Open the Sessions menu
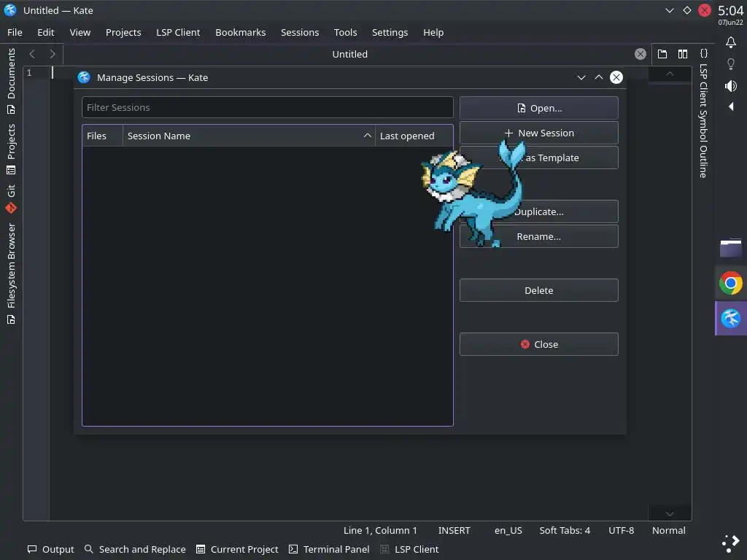The image size is (747, 560). point(300,32)
